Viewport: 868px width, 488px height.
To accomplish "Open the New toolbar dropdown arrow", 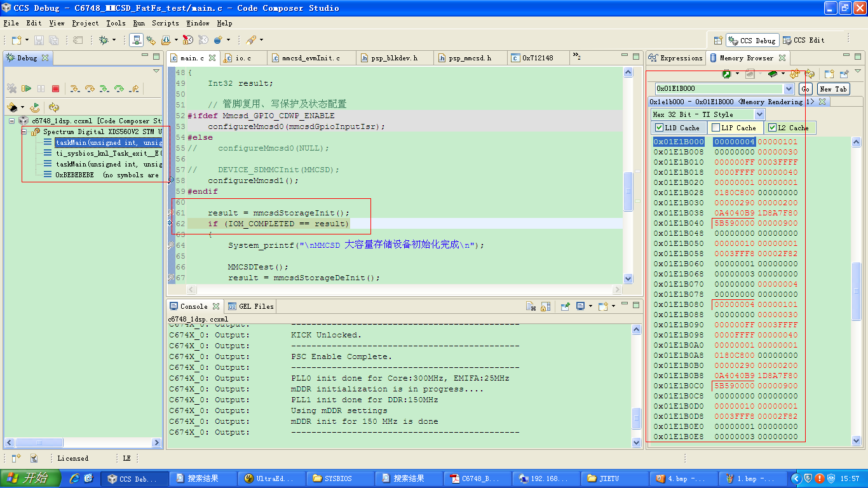I will [26, 40].
